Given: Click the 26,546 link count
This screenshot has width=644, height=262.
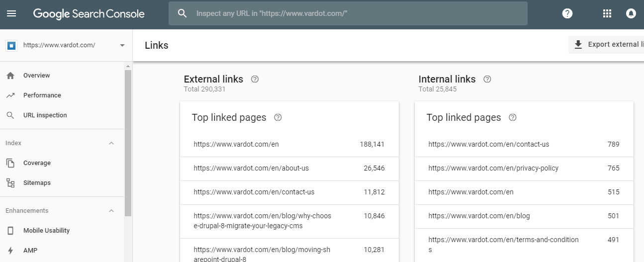Looking at the screenshot, I should coord(374,168).
